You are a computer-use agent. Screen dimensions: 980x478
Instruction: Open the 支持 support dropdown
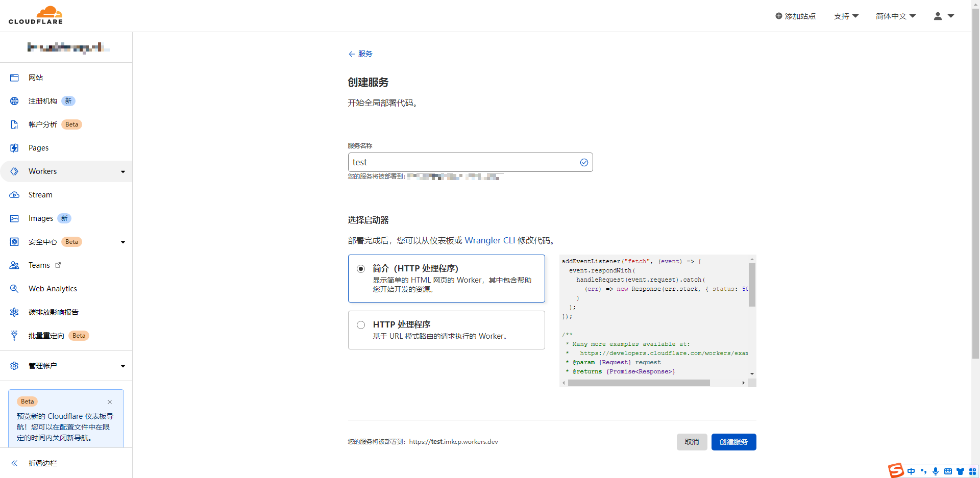[846, 16]
